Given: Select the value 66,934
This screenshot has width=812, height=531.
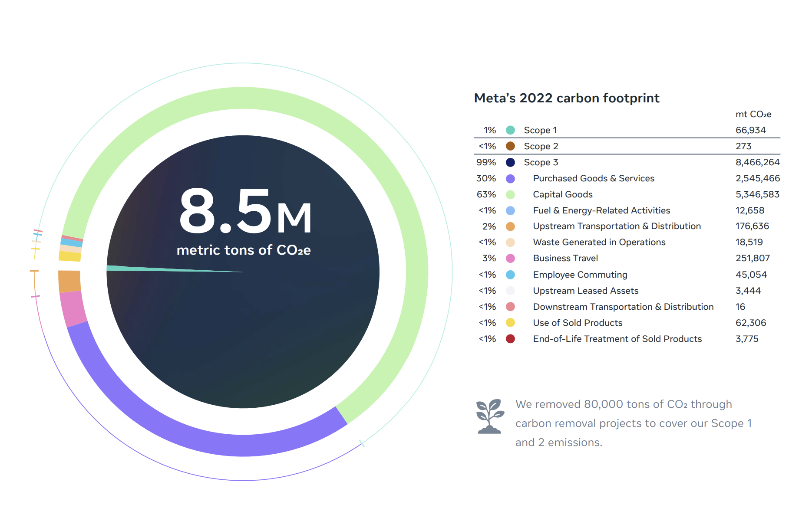Looking at the screenshot, I should [x=751, y=130].
